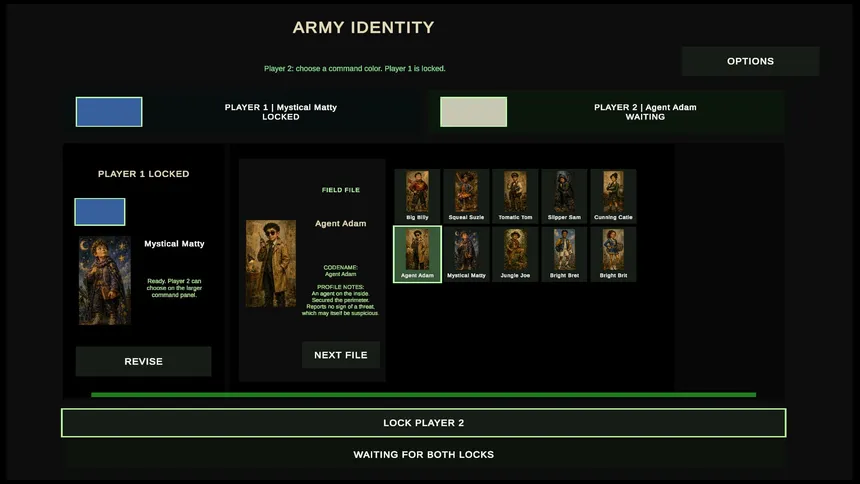
Task: Go to the Next File
Action: [x=341, y=355]
